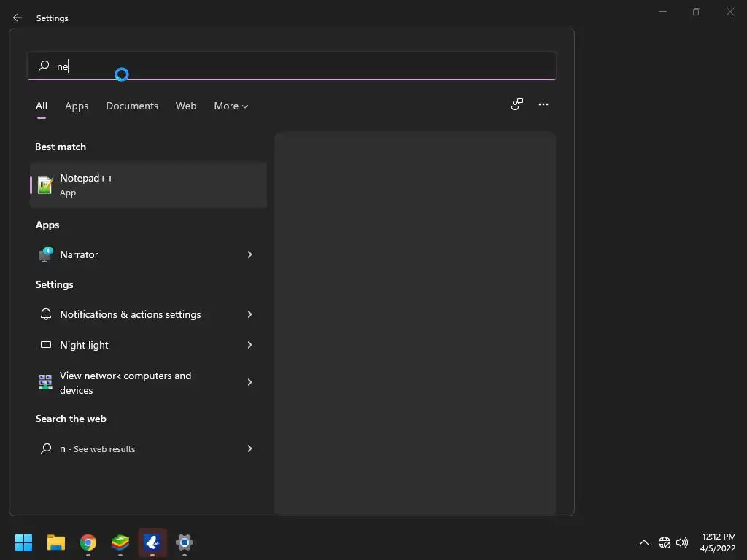This screenshot has height=560, width=747.
Task: Open the More filter dropdown
Action: click(231, 106)
